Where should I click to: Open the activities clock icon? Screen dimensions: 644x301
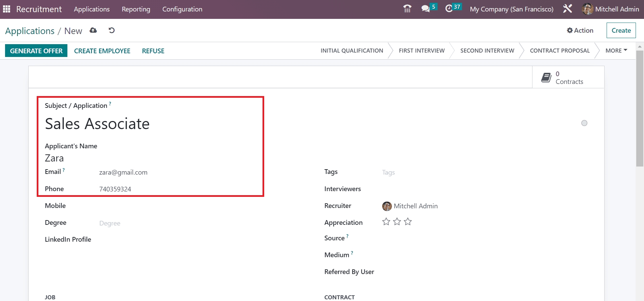[449, 9]
